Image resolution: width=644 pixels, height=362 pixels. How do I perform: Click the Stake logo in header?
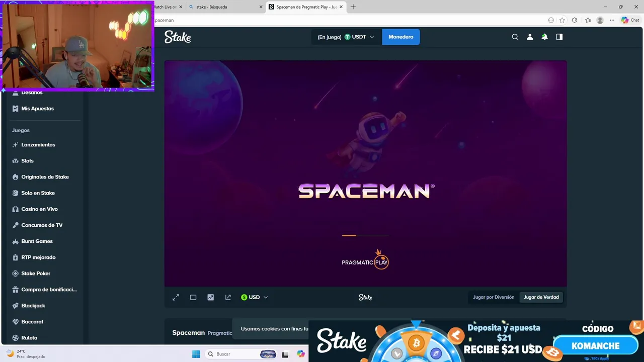click(178, 37)
